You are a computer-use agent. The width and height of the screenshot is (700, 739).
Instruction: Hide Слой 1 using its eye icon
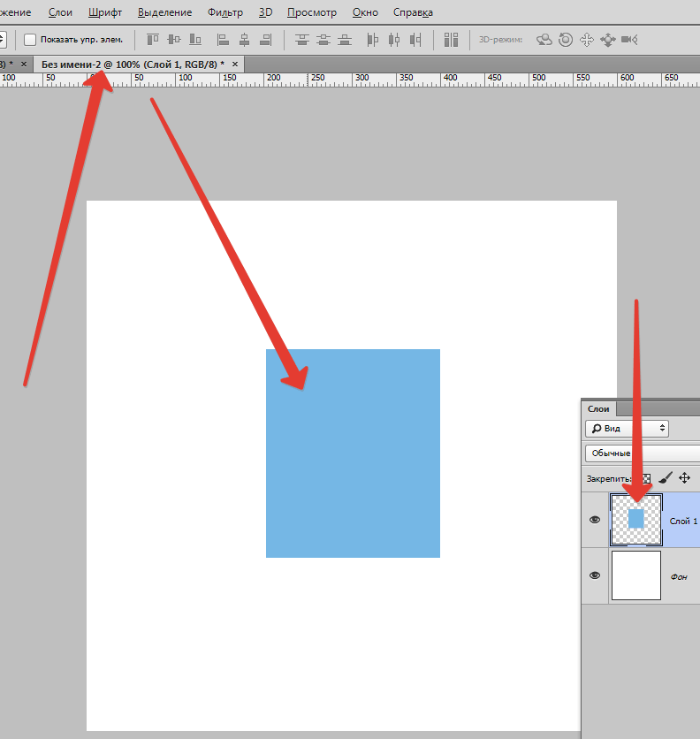[x=595, y=520]
